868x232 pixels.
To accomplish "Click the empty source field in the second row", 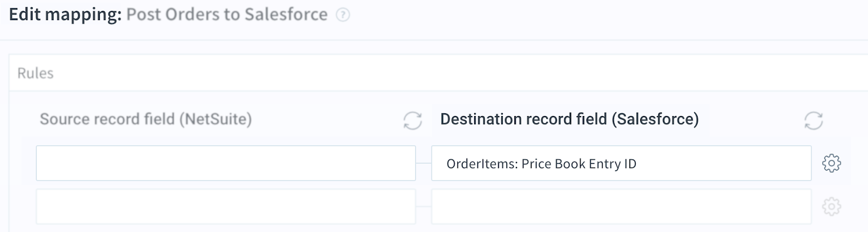I will point(226,207).
